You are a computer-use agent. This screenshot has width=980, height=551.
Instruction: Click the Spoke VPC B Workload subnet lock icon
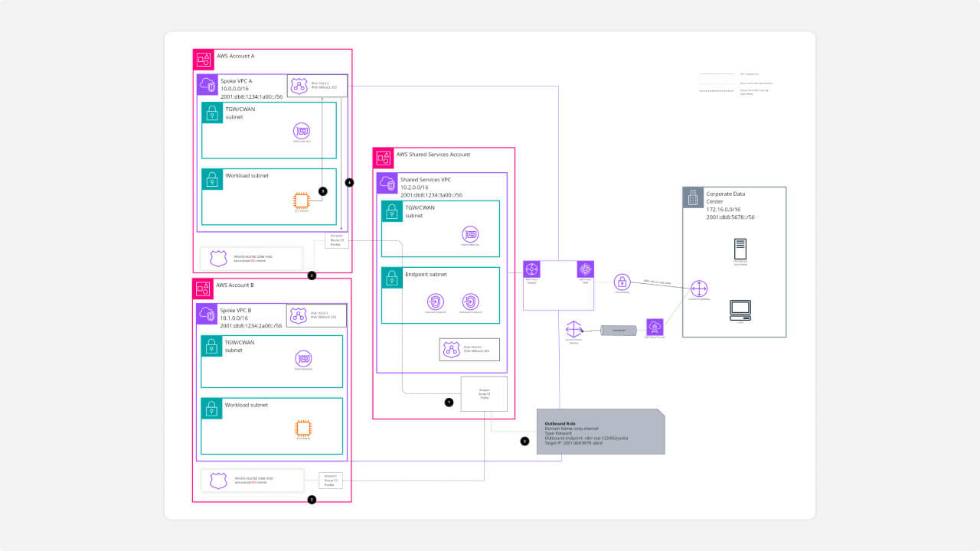point(211,409)
